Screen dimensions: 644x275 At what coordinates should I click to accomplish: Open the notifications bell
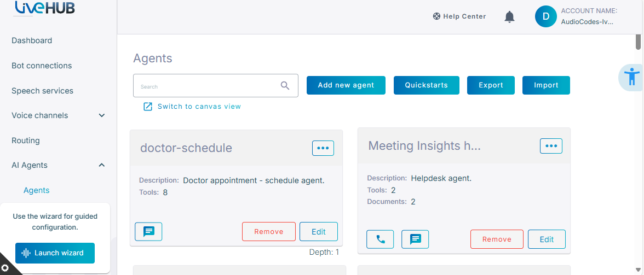[x=509, y=17]
